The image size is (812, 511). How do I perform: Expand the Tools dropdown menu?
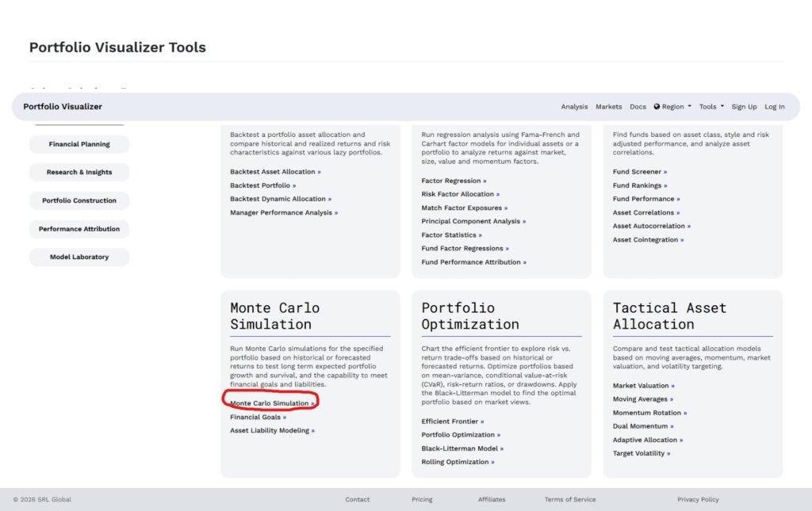tap(711, 106)
